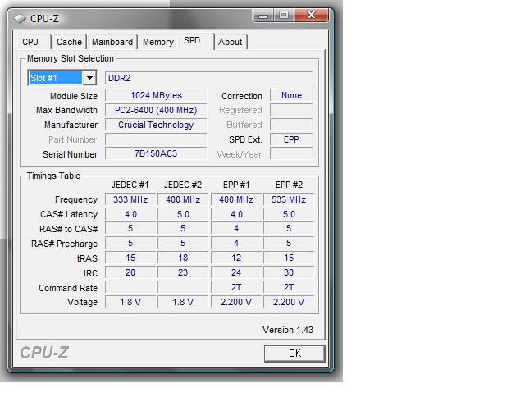Click the EPP #1 tRC value 24
Viewport: 525px width, 420px height.
click(x=236, y=272)
